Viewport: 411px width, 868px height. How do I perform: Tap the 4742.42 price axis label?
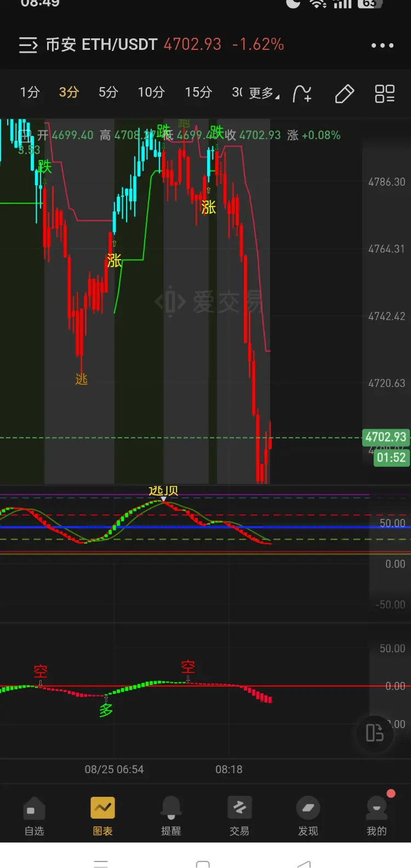pyautogui.click(x=387, y=316)
